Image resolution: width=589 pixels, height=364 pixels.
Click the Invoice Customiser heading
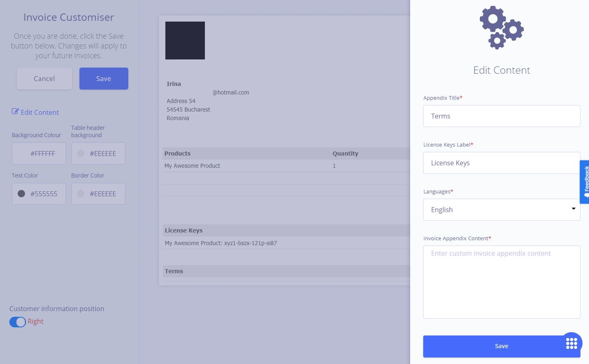coord(68,17)
